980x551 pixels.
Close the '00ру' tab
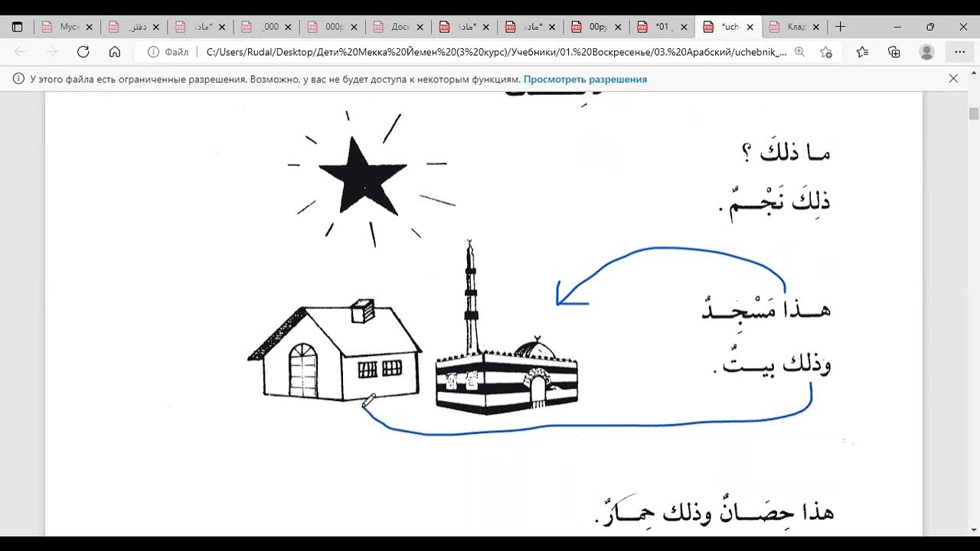click(619, 27)
